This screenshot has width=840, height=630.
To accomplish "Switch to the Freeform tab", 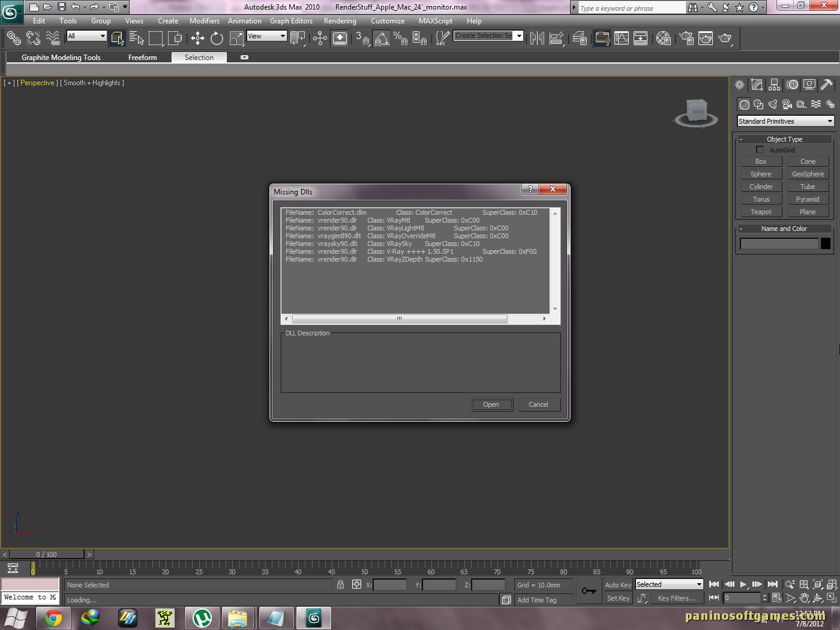I will 142,58.
